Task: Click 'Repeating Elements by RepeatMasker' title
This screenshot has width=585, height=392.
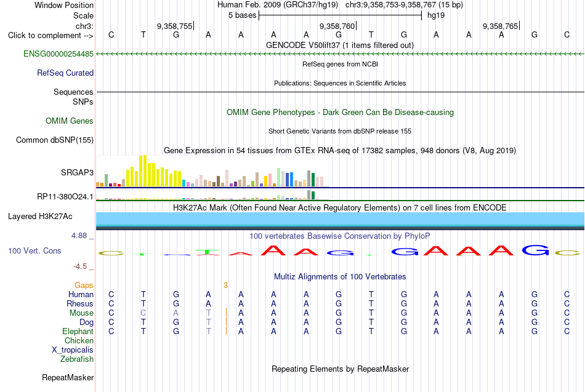Action: coord(340,369)
